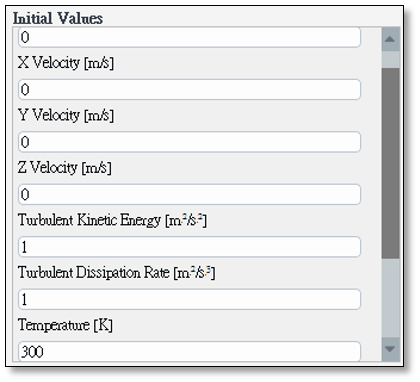Click the m²/s³ units after Dissipation Rate

pyautogui.click(x=194, y=273)
